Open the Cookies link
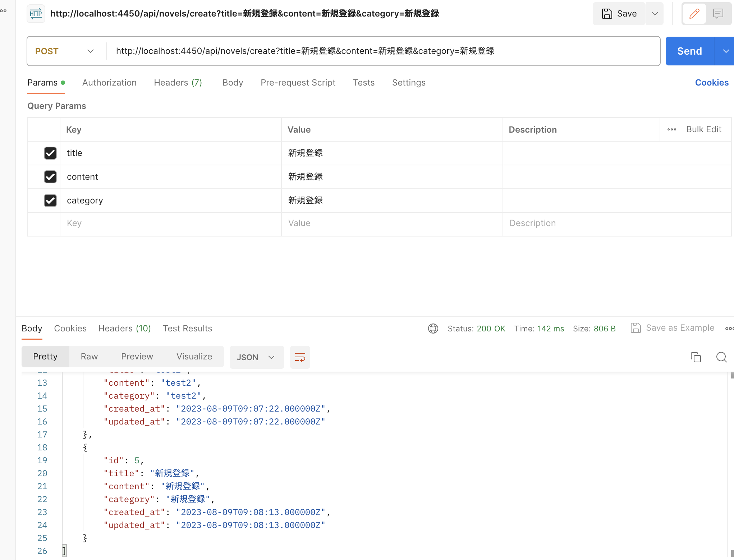Screen dimensions: 734x560 [712, 83]
